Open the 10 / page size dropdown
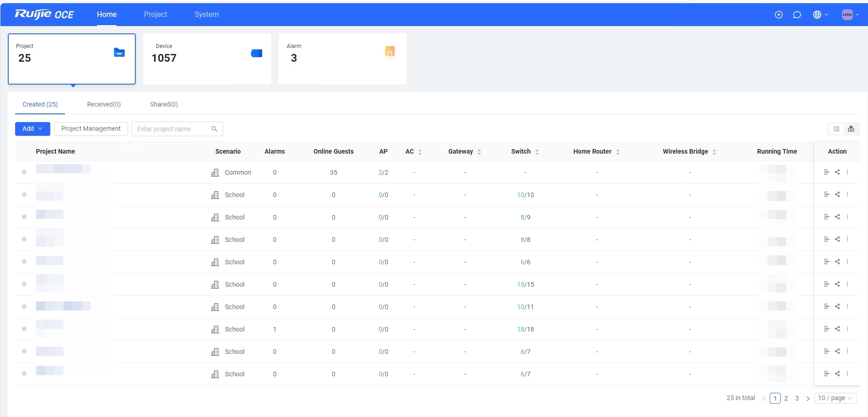The image size is (868, 417). click(x=836, y=398)
